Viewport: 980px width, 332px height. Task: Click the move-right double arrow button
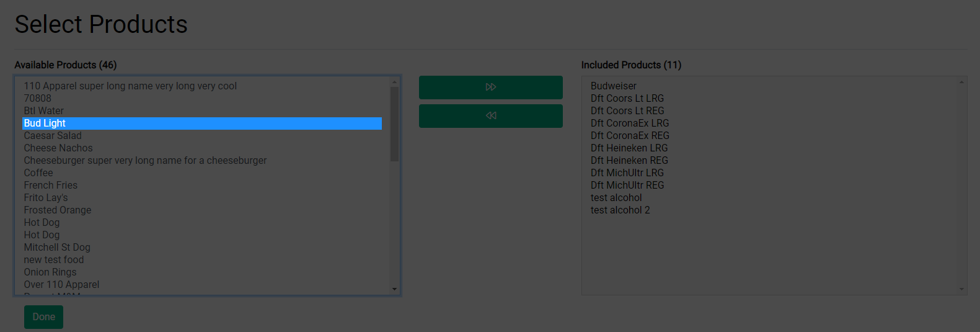490,87
